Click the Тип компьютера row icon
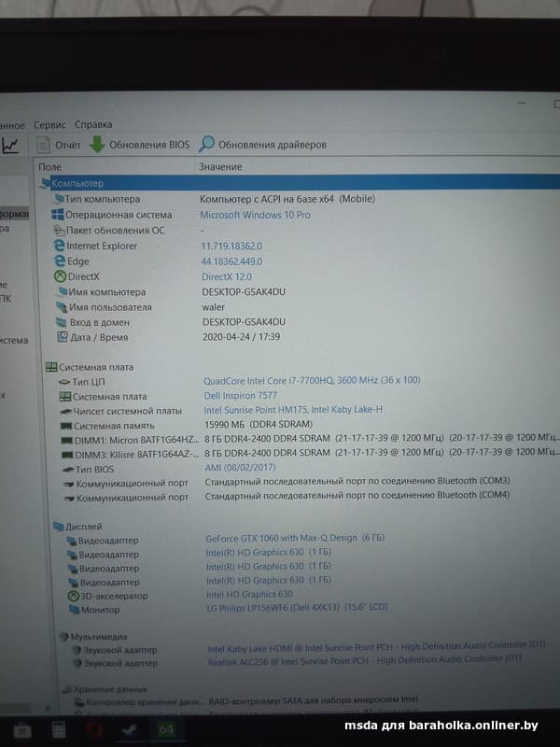This screenshot has width=560, height=747. (x=59, y=199)
